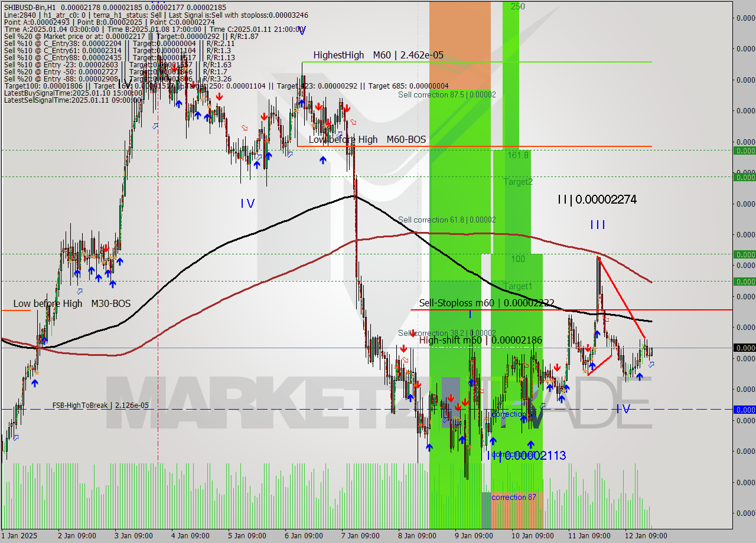Select the 'Target1' label
The image size is (756, 543).
click(x=518, y=286)
